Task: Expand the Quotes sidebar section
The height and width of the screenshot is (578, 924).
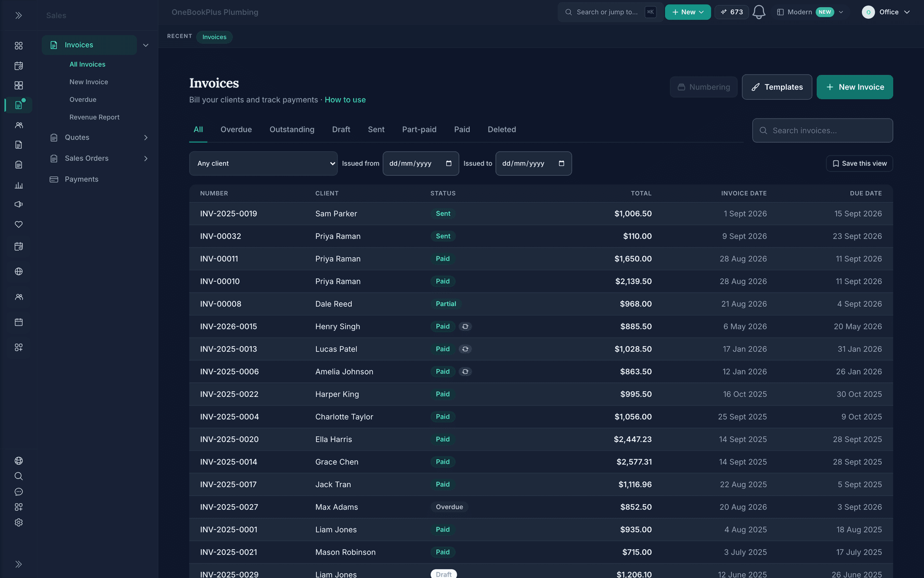Action: point(146,138)
